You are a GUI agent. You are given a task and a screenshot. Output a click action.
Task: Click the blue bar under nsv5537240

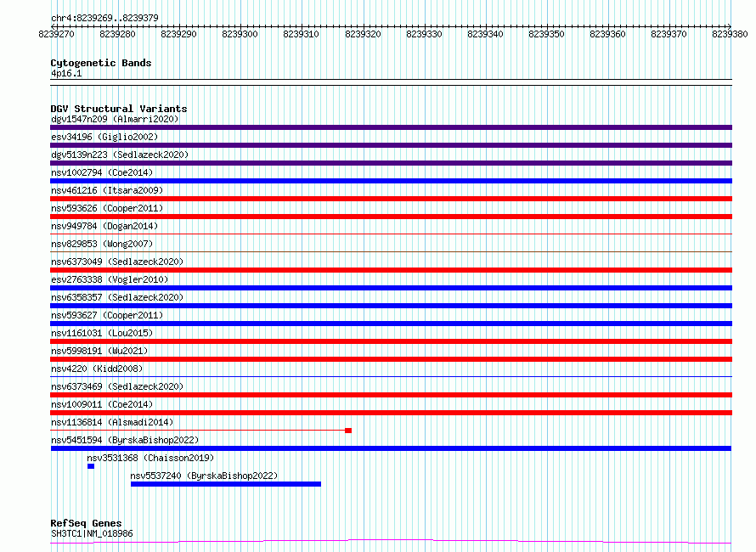226,484
